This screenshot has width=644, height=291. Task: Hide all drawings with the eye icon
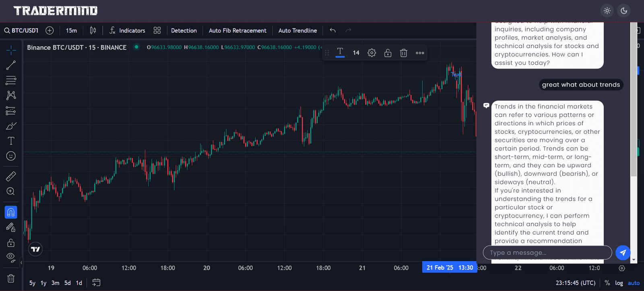click(x=11, y=258)
